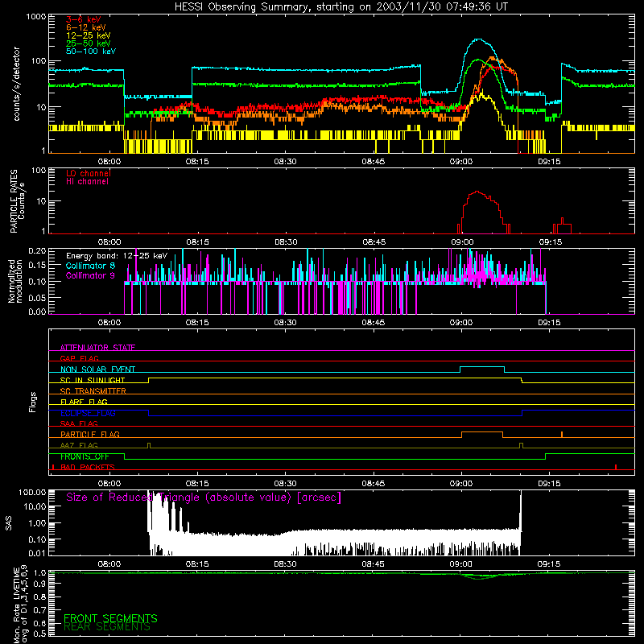Click the 'SAS' axis label

(8, 523)
